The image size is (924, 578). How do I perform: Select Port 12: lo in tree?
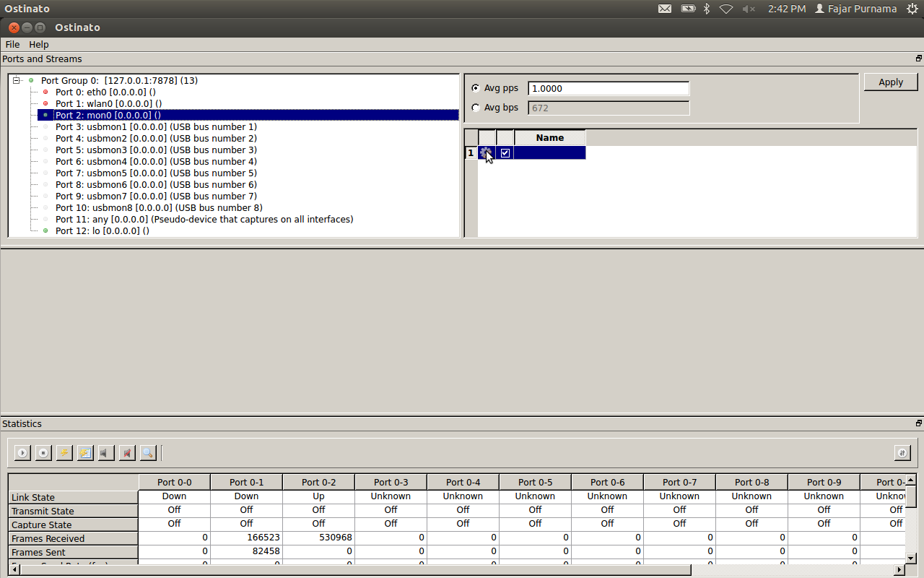pos(102,230)
